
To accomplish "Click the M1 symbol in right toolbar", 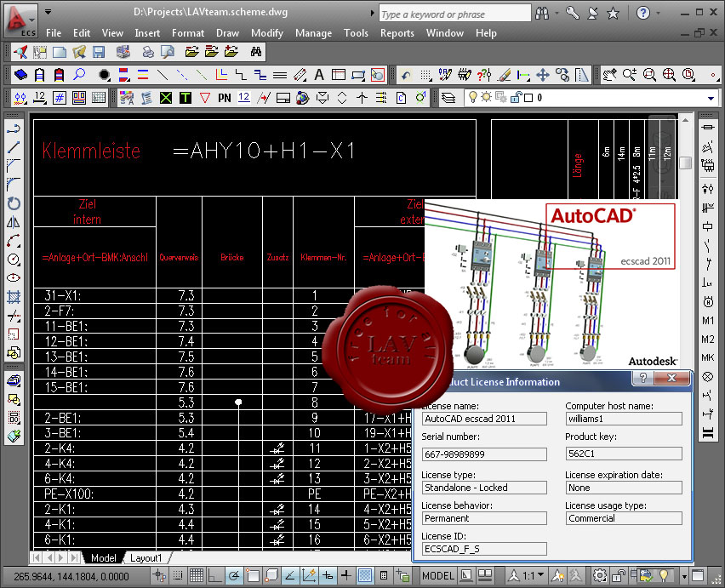I will coord(708,320).
